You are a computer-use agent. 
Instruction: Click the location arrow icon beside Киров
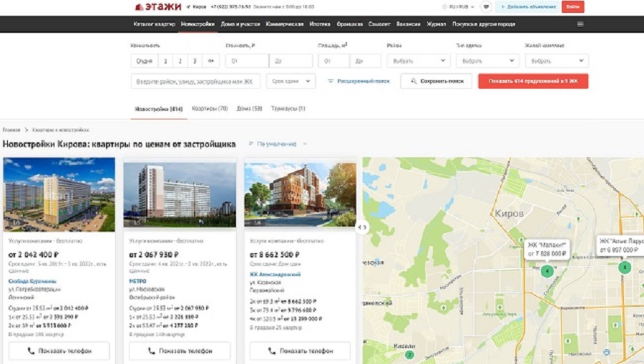pos(188,7)
